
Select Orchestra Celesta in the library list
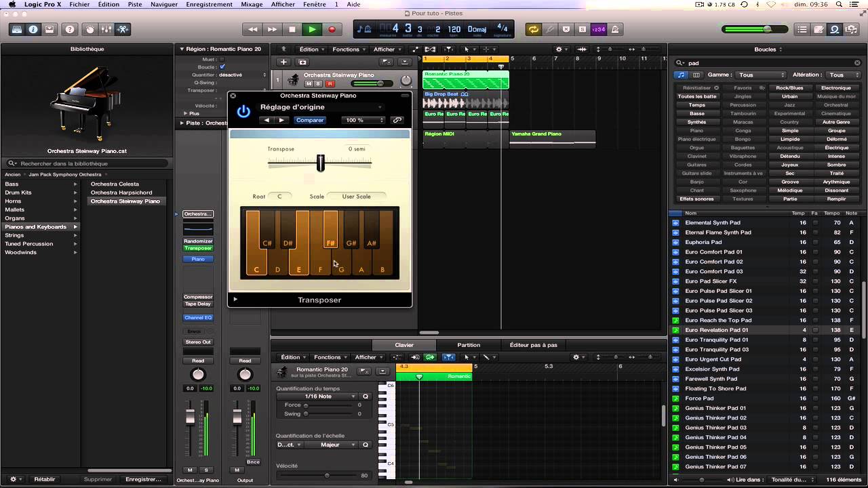coord(115,184)
